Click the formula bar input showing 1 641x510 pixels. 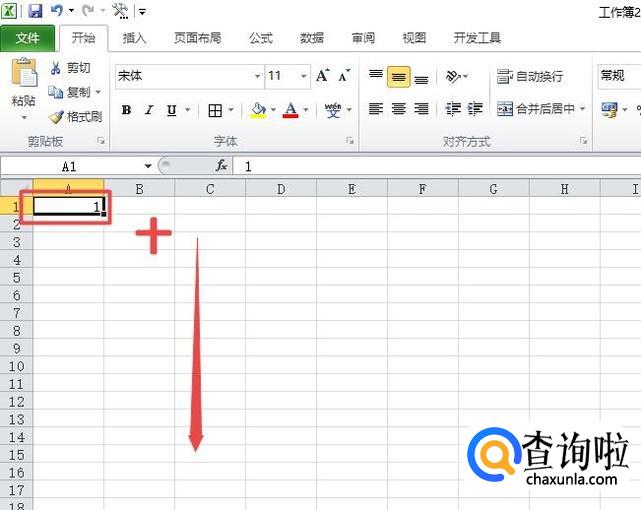[437, 166]
